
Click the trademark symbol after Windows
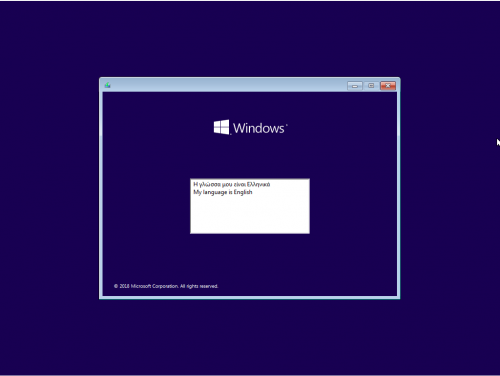click(x=287, y=125)
